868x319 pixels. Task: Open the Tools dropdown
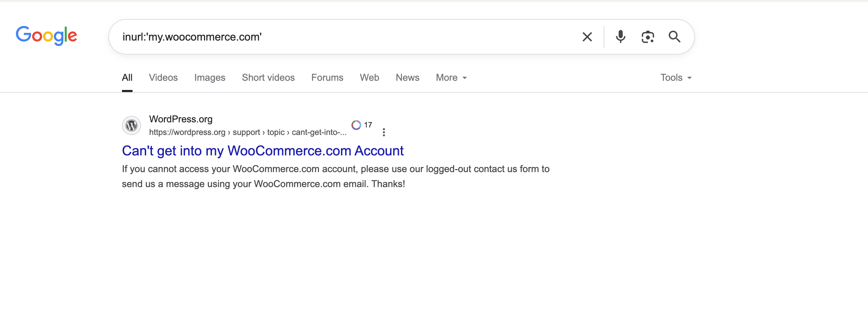tap(671, 78)
